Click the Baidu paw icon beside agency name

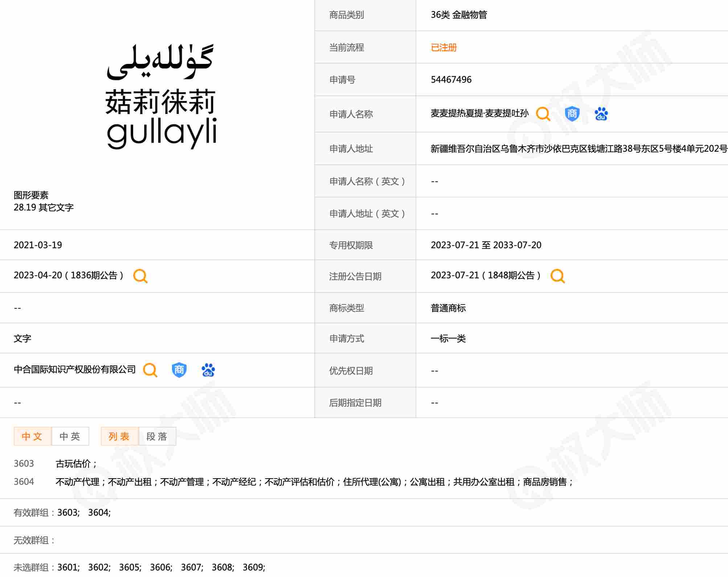coord(208,370)
